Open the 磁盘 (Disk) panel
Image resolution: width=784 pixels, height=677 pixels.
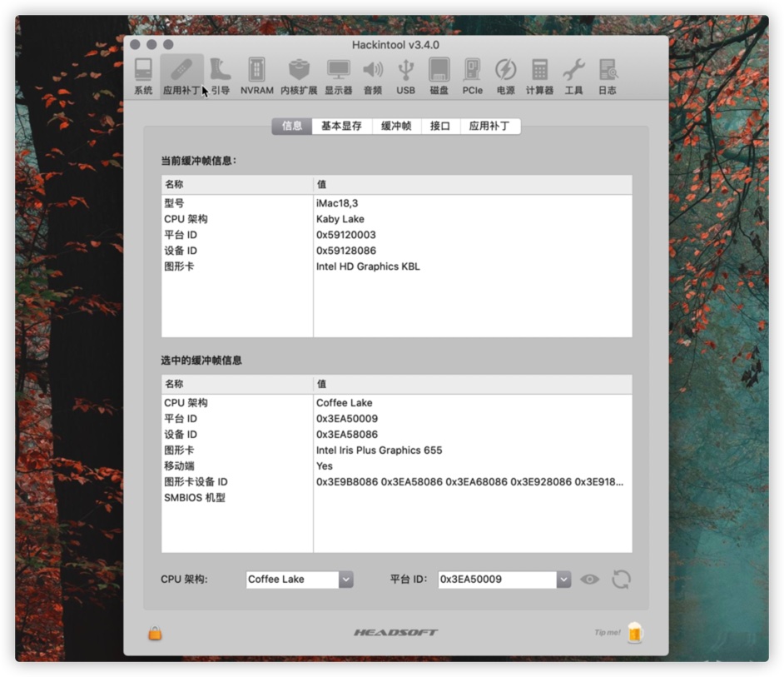tap(439, 75)
